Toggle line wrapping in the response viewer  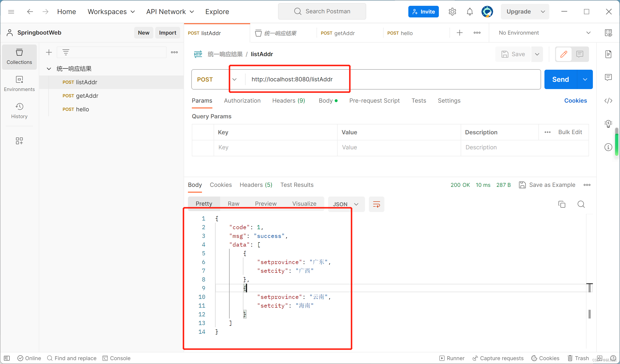(376, 204)
